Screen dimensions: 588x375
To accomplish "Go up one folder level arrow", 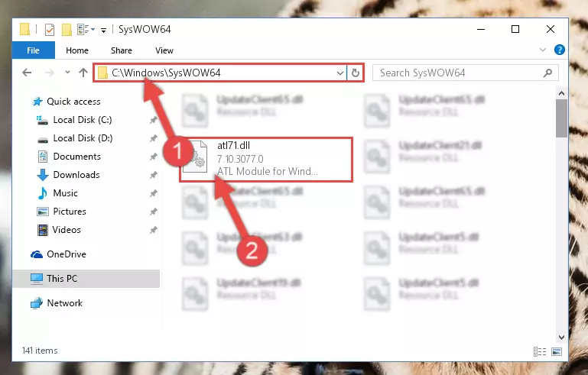I will 83,73.
